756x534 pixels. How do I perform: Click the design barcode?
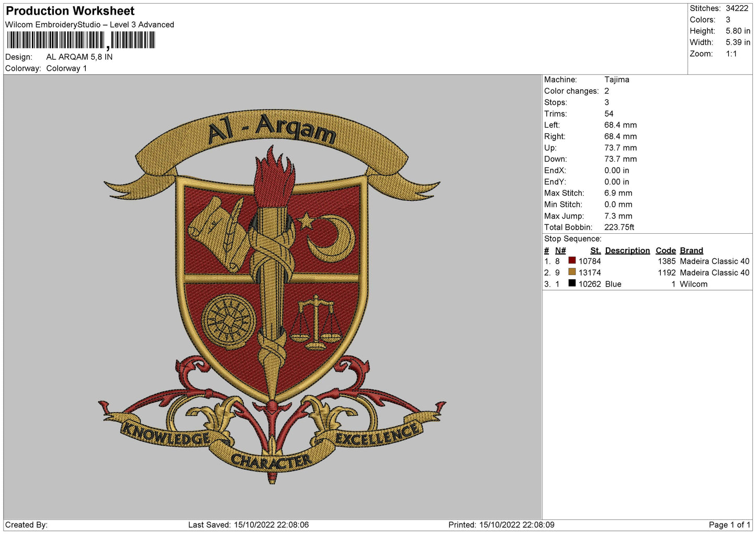[x=81, y=40]
